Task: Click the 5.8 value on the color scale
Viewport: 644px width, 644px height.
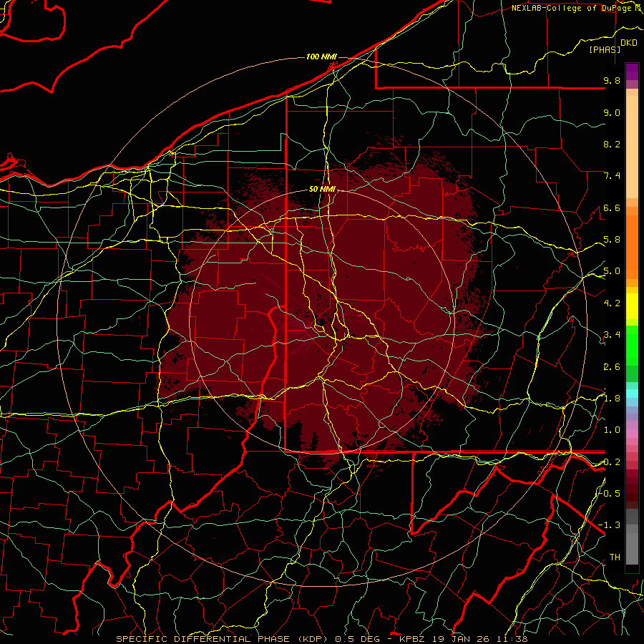Action: [x=612, y=240]
